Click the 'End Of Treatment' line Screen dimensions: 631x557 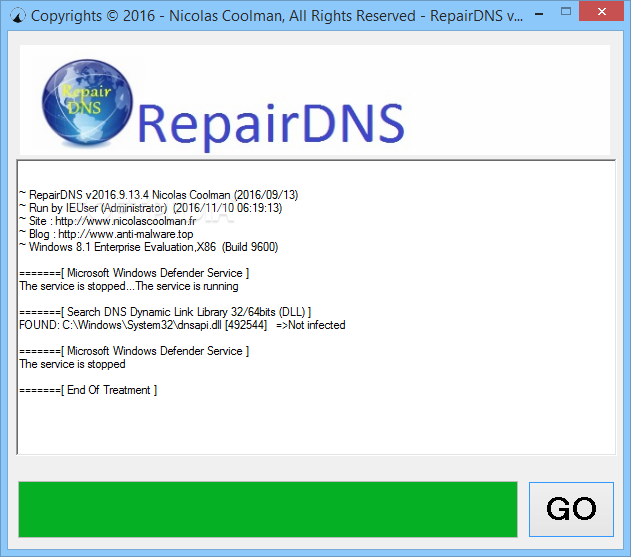click(88, 390)
